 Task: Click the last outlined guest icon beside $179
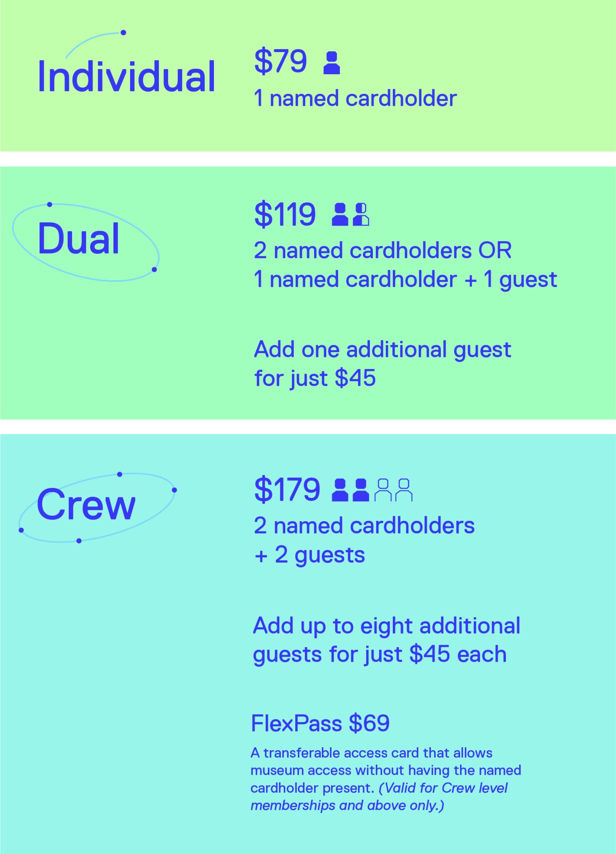pyautogui.click(x=404, y=490)
